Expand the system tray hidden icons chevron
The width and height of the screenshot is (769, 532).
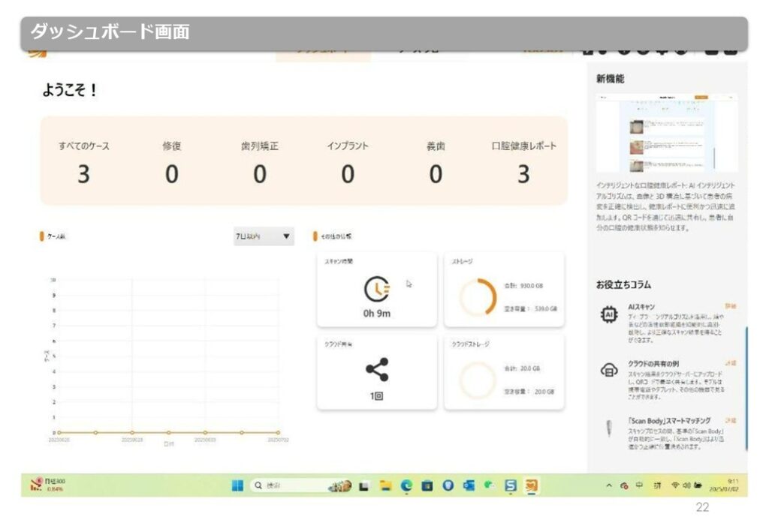click(x=609, y=485)
